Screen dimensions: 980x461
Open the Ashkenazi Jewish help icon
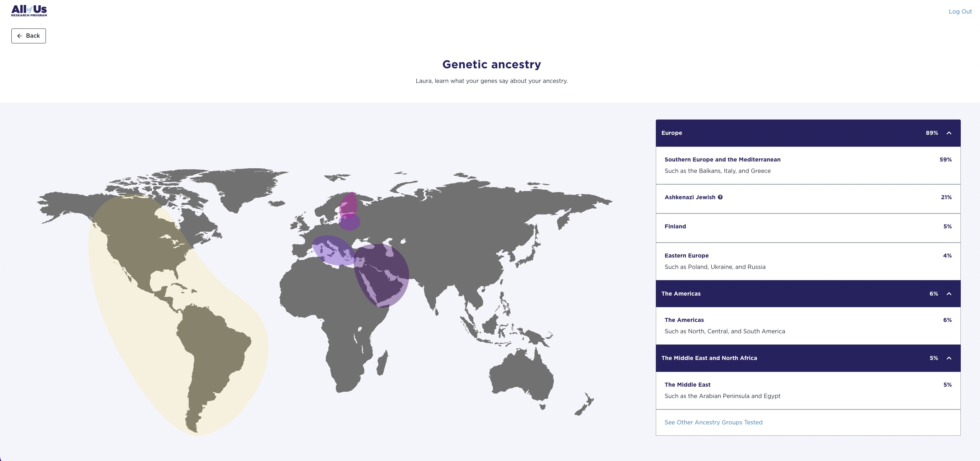tap(720, 197)
